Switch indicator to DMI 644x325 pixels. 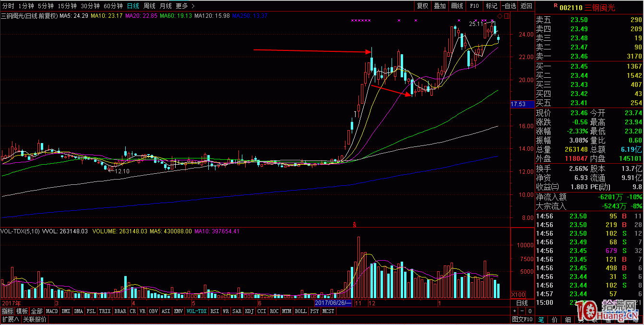66,311
